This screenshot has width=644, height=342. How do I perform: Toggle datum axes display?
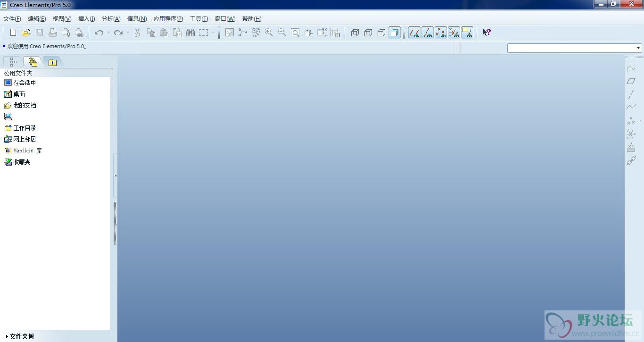[428, 33]
